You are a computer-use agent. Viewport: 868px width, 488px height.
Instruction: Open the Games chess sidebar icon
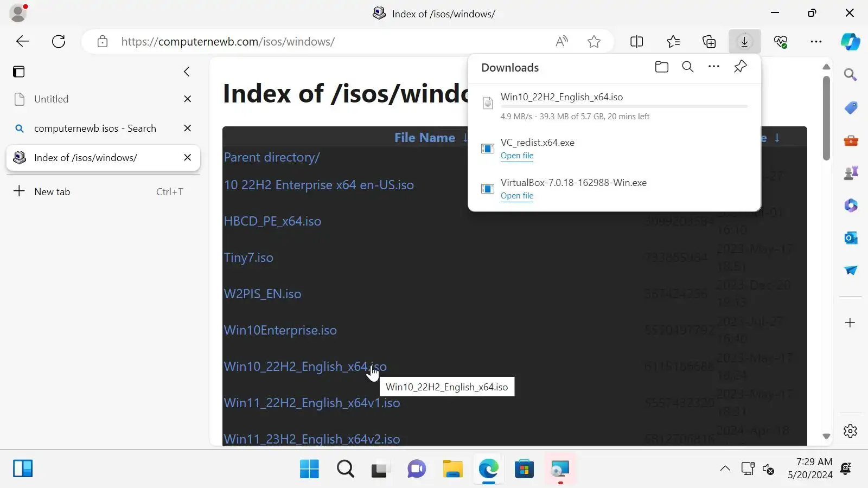click(851, 173)
